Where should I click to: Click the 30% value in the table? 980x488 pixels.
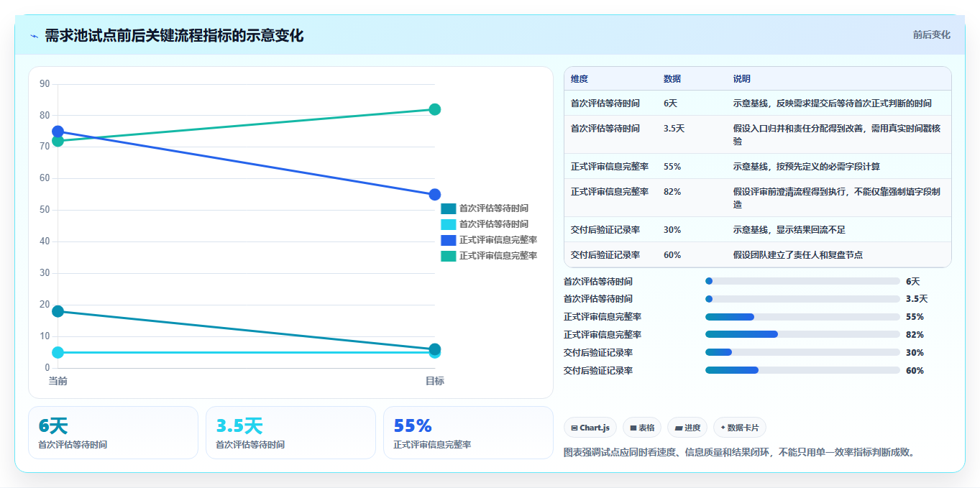point(672,230)
